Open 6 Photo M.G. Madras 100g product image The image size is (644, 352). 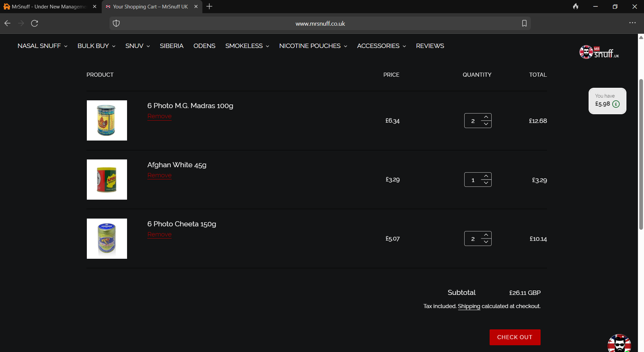point(107,120)
